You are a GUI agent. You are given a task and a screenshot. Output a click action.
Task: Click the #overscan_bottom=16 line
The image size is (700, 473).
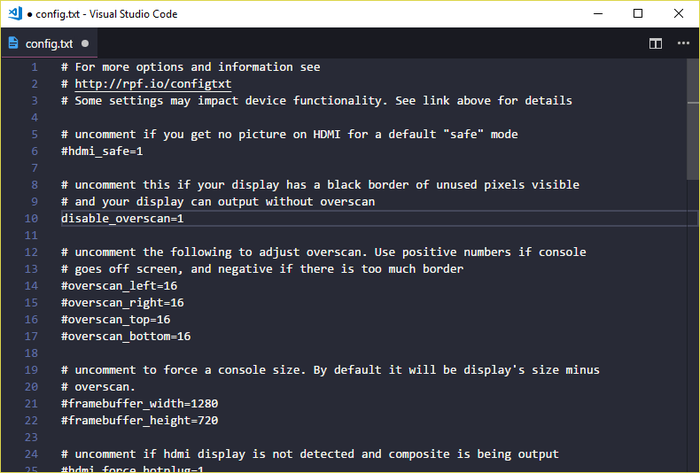click(x=125, y=336)
